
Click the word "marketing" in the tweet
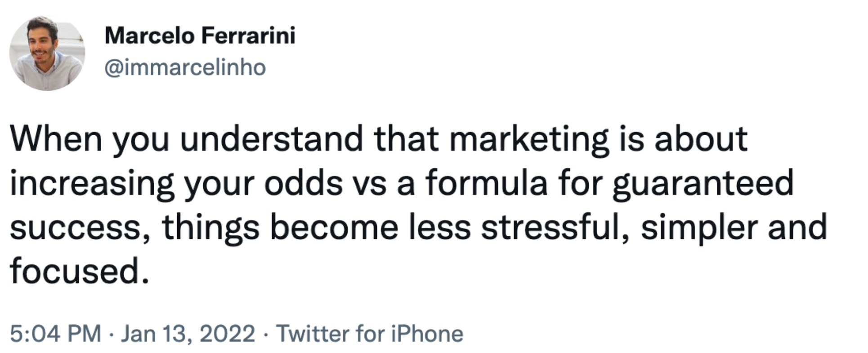tap(529, 140)
